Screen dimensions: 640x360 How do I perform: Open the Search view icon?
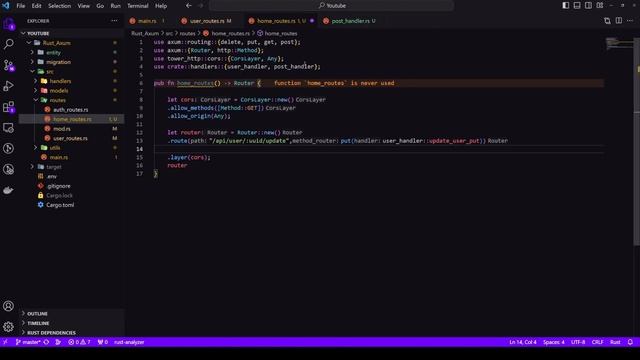pyautogui.click(x=9, y=44)
